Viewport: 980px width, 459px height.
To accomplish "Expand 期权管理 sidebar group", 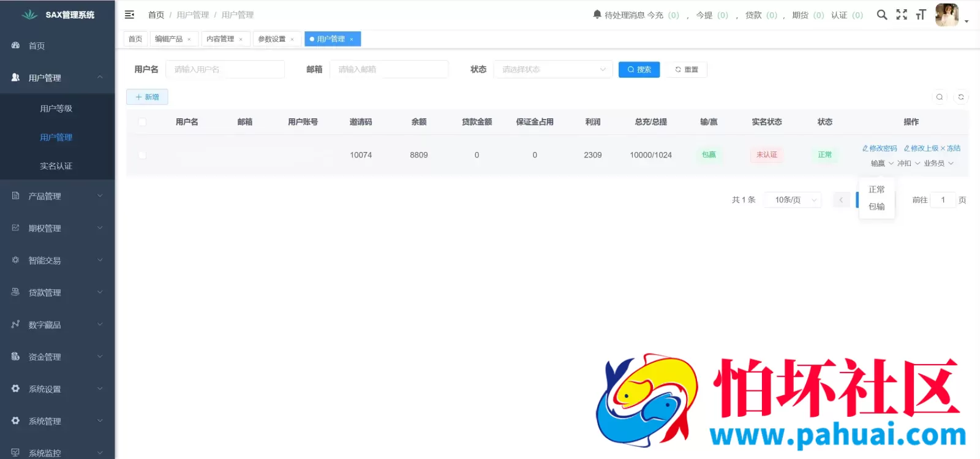I will click(x=58, y=228).
